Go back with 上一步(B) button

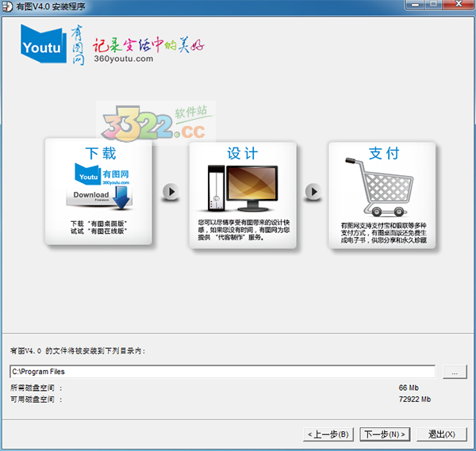click(328, 434)
